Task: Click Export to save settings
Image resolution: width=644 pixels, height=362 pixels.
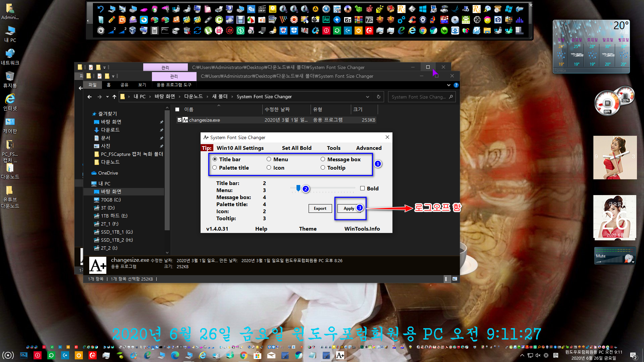Action: (x=319, y=208)
